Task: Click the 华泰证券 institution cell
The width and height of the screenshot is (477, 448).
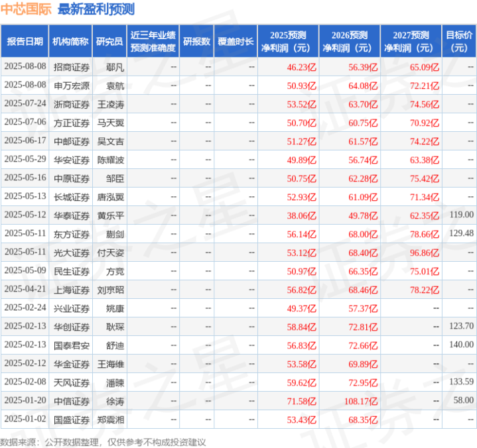Action: 72,215
